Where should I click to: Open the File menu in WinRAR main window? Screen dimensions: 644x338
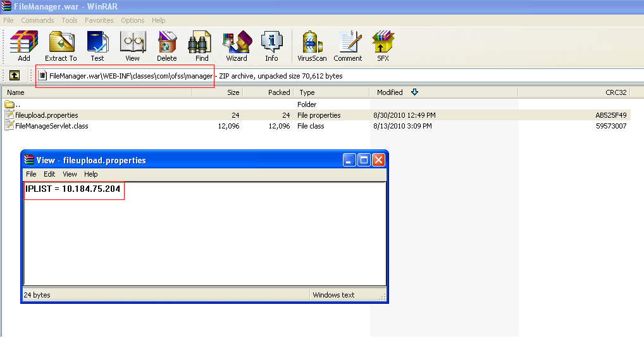click(9, 20)
